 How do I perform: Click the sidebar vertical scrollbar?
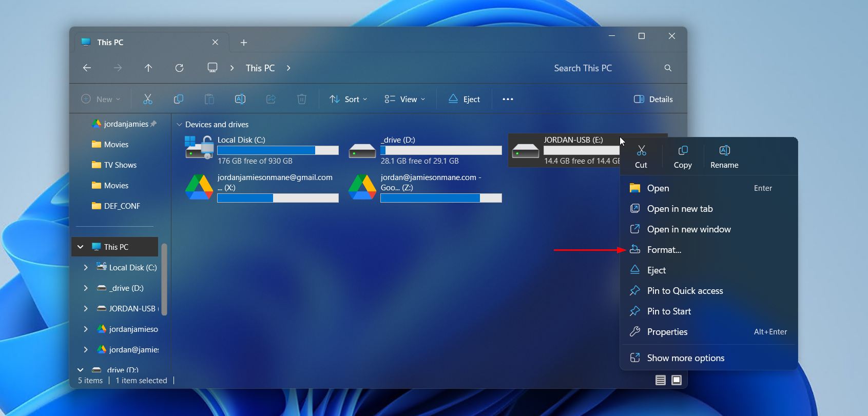164,279
